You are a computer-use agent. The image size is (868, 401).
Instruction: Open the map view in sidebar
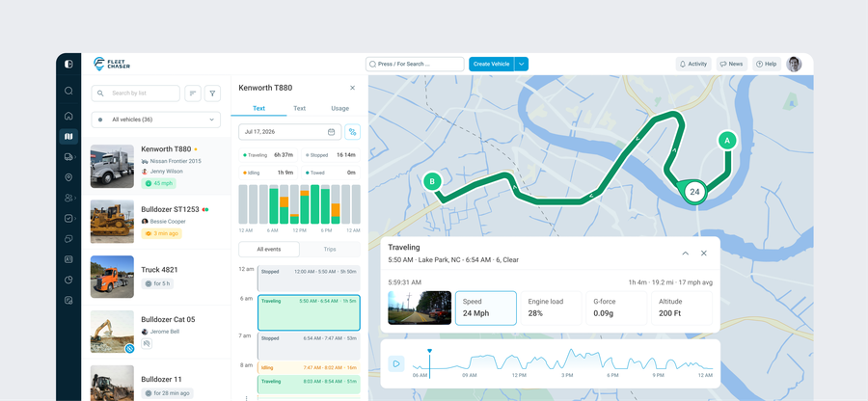[68, 137]
